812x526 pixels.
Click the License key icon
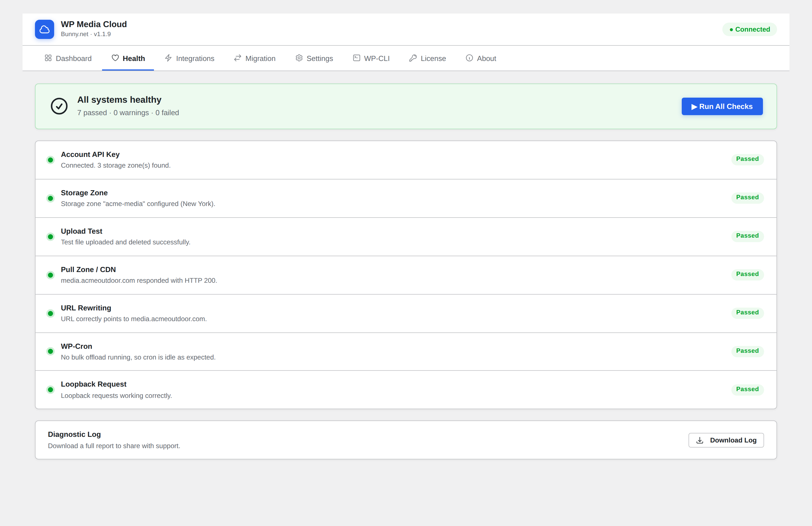pyautogui.click(x=413, y=58)
